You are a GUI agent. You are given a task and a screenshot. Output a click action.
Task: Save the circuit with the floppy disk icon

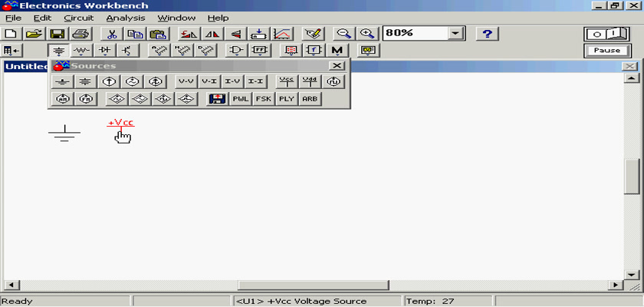[x=58, y=34]
